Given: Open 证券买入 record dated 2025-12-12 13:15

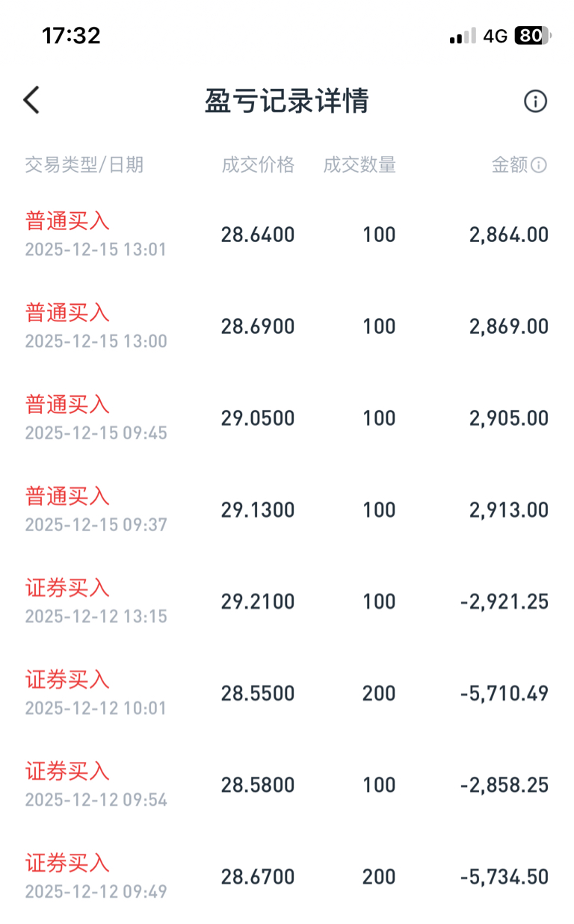Looking at the screenshot, I should coord(287,602).
